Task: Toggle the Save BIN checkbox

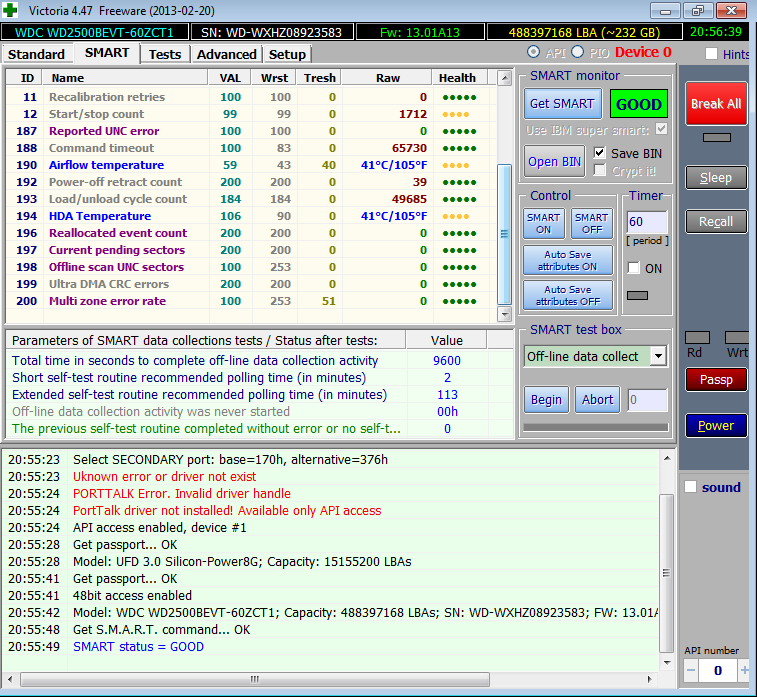Action: click(x=599, y=153)
